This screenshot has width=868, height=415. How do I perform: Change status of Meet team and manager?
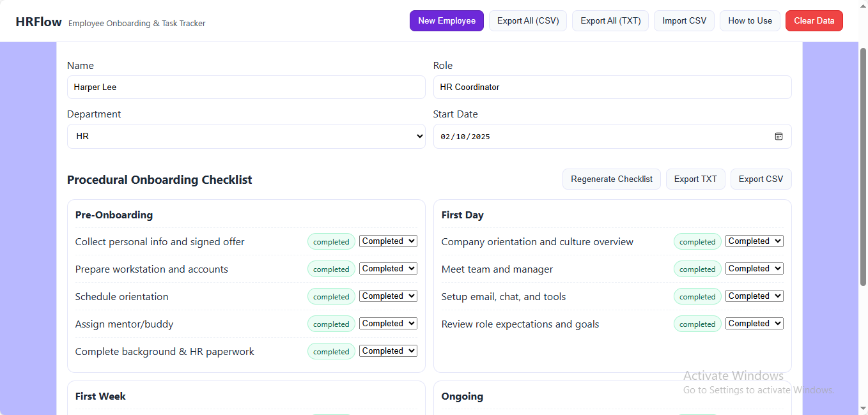pyautogui.click(x=754, y=269)
